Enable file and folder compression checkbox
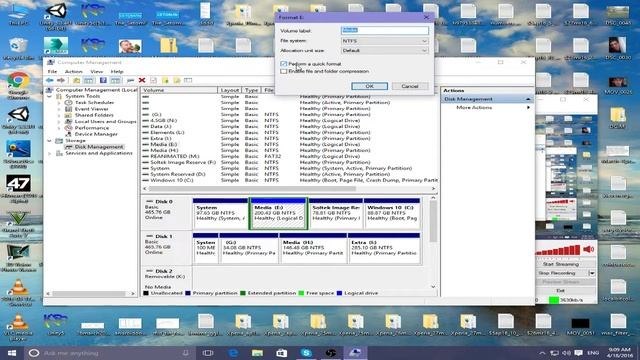Viewport: 640px width, 360px height. (x=284, y=71)
